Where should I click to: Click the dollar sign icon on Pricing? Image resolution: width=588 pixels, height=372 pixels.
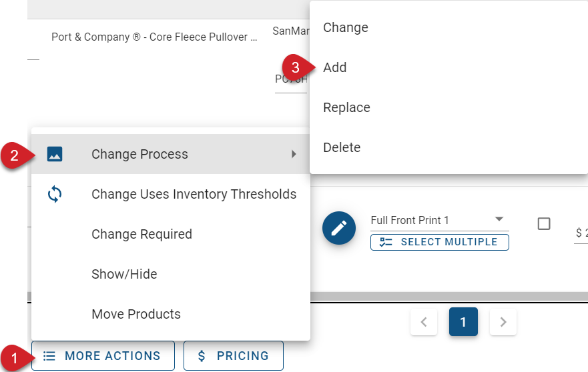(x=202, y=356)
